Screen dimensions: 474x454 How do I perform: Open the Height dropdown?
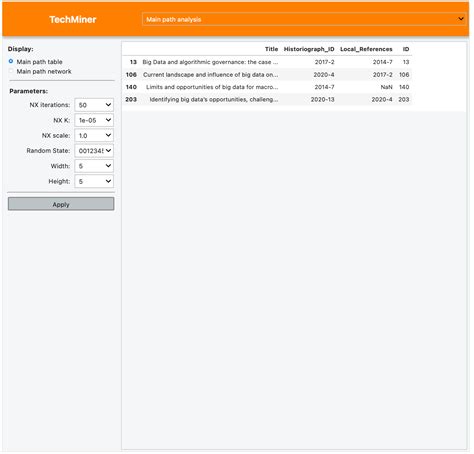coord(94,181)
